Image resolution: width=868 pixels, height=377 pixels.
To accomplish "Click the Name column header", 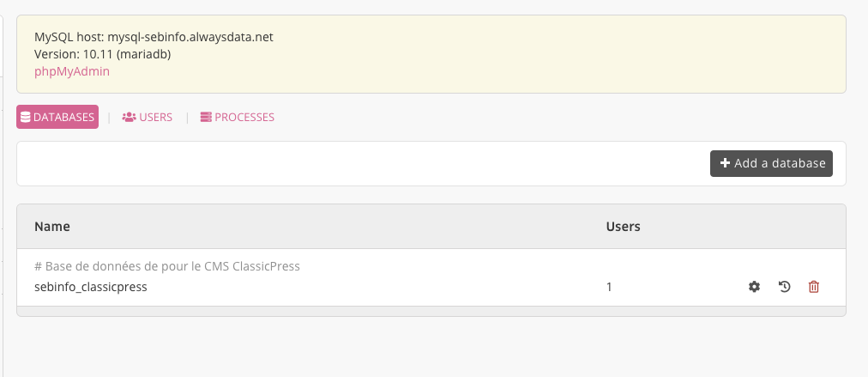I will click(52, 227).
